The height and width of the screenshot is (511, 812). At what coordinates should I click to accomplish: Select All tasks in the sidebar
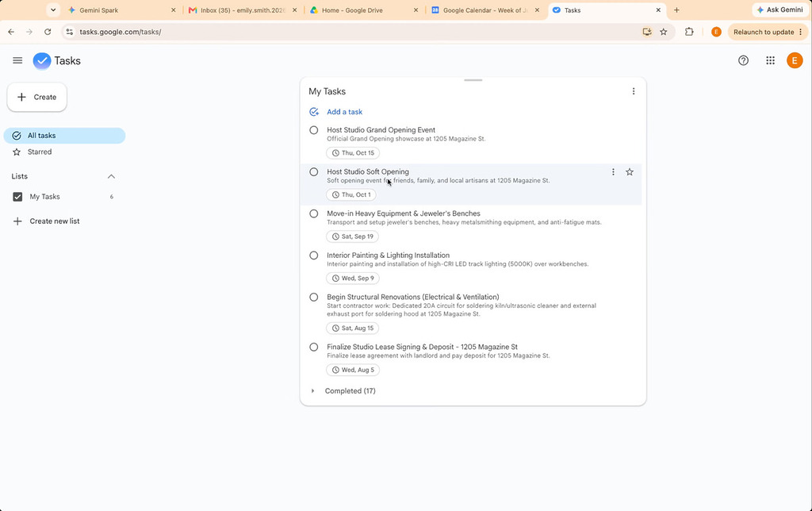tap(64, 136)
